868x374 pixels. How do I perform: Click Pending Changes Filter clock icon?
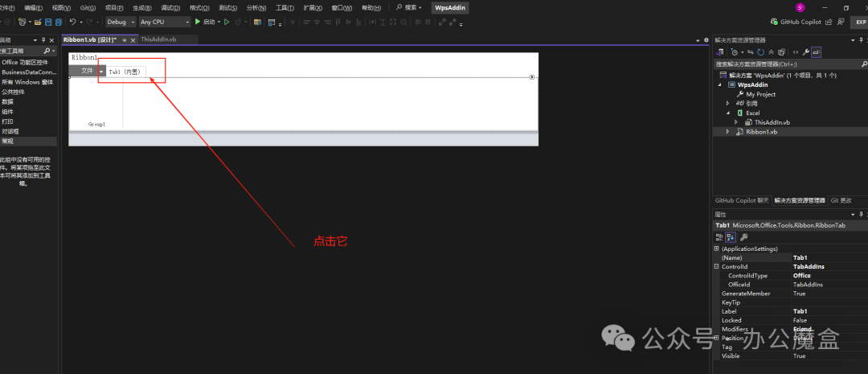point(734,52)
